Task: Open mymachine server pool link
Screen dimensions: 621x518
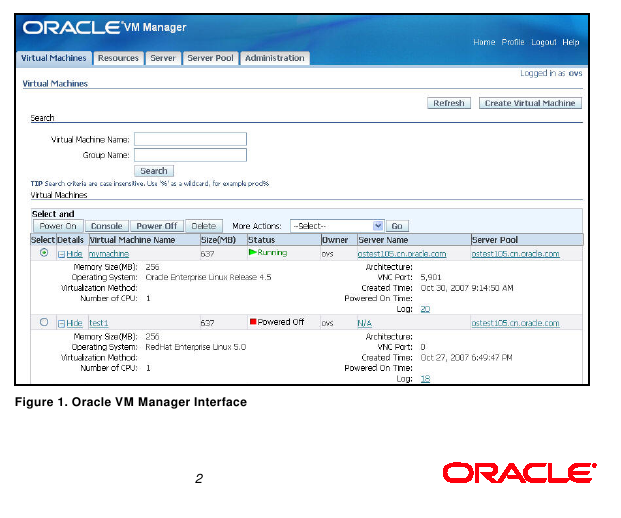Action: tap(515, 254)
